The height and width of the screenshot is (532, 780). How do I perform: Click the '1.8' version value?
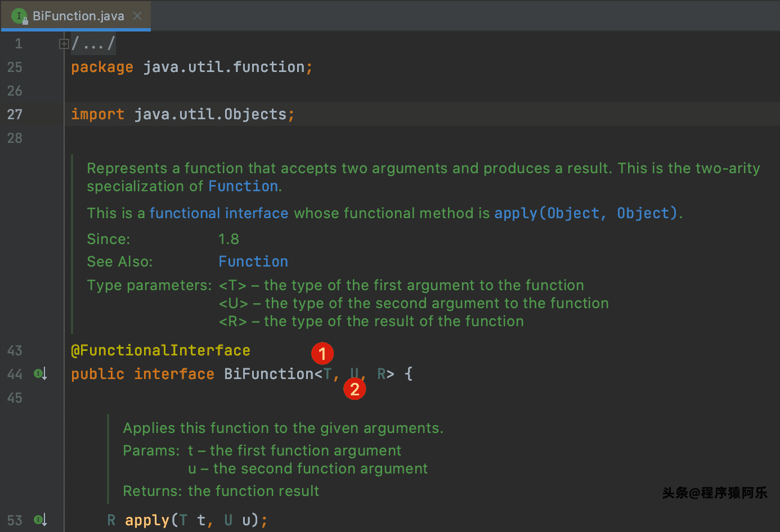point(228,239)
